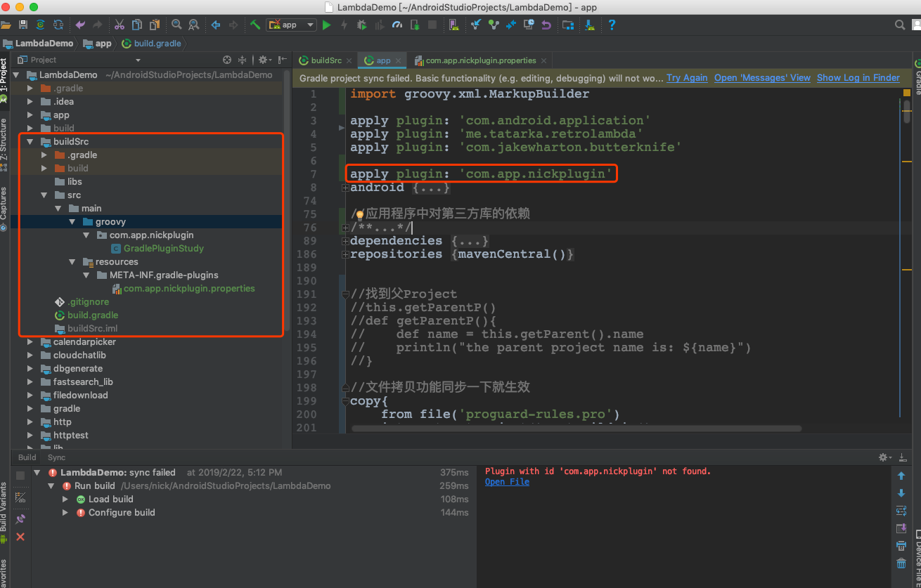This screenshot has width=921, height=588.
Task: Click the Replace icon in toolbar
Action: tap(194, 25)
